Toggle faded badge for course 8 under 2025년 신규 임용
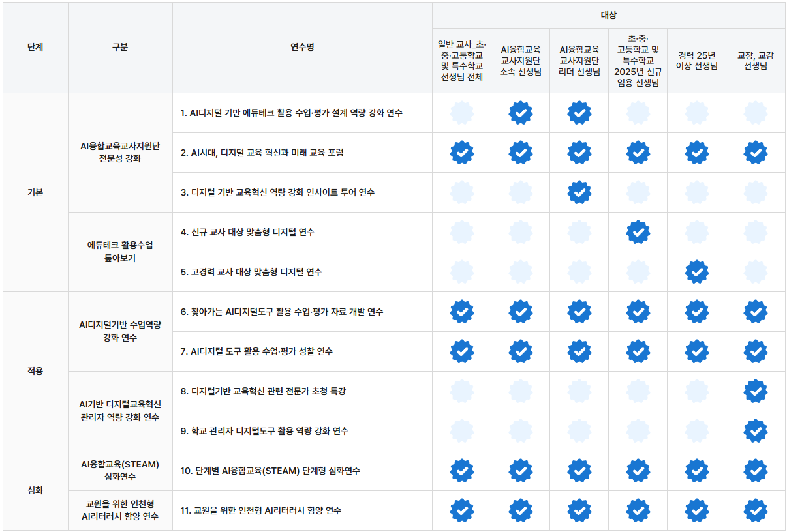 [x=638, y=391]
